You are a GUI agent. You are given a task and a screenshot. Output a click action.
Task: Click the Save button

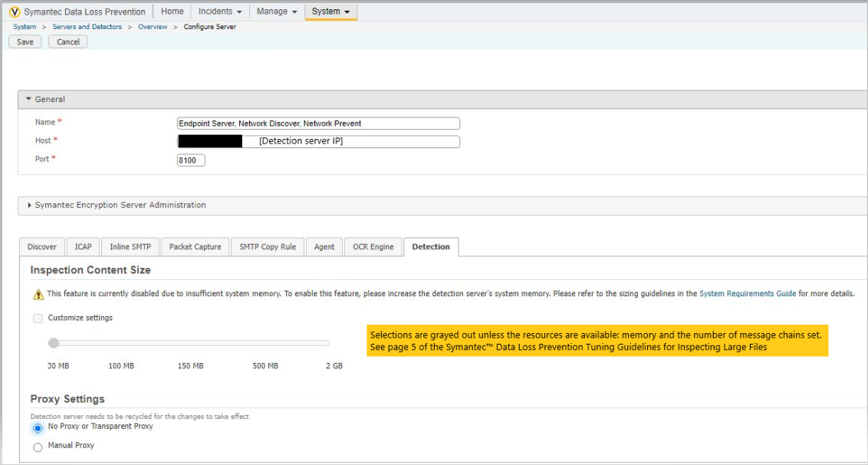pos(25,42)
